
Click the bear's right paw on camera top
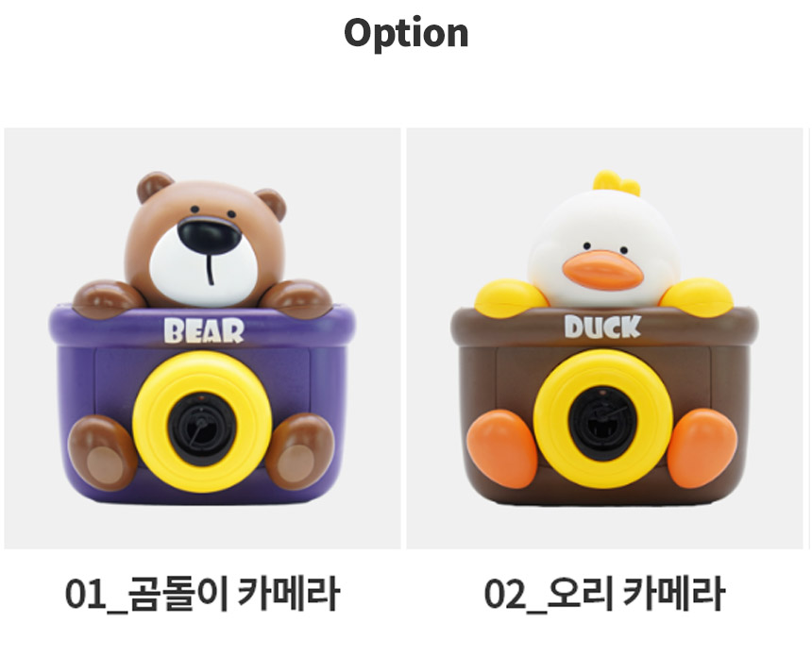296,299
